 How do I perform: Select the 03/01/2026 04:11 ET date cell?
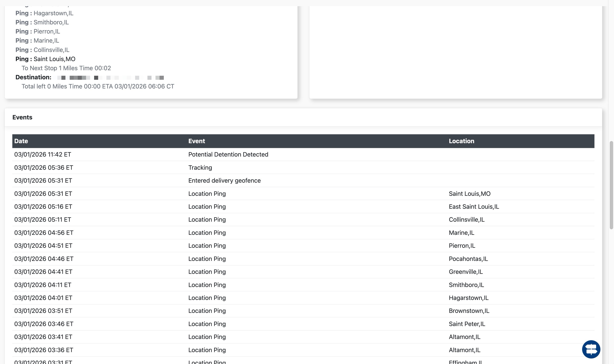42,285
